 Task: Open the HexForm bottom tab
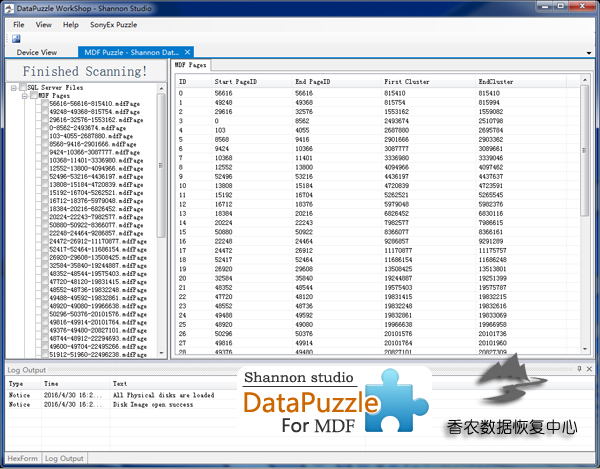[x=22, y=458]
